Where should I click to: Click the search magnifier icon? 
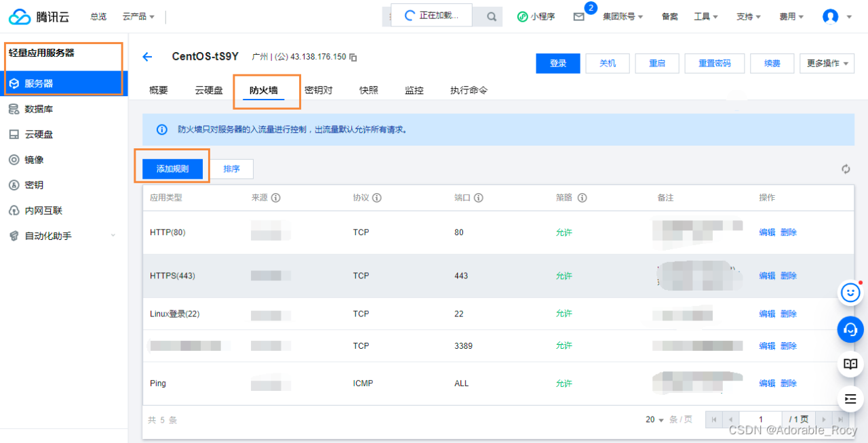[492, 17]
